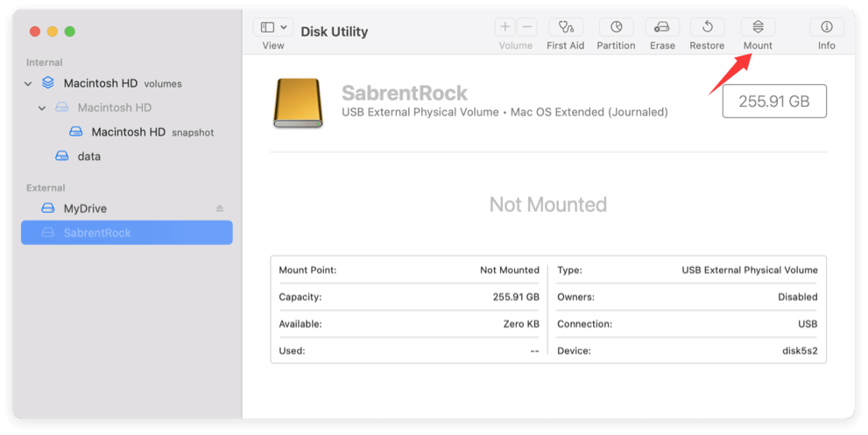Click the SabrentRock gold drive icon
Screen dimensions: 868x435
point(298,103)
